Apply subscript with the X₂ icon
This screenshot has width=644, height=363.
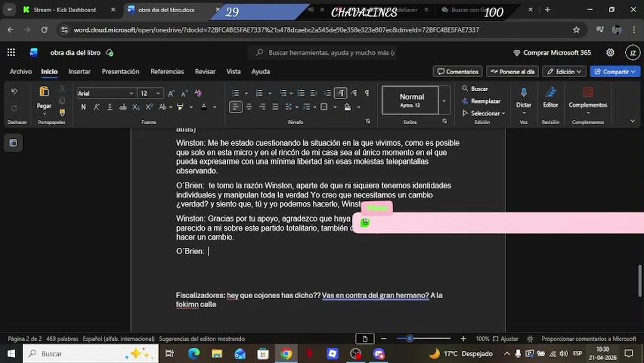(x=136, y=107)
